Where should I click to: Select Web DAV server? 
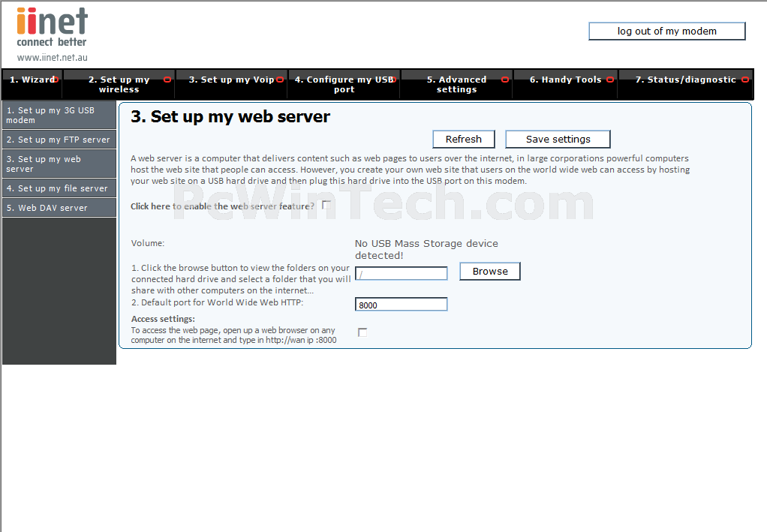click(x=59, y=208)
